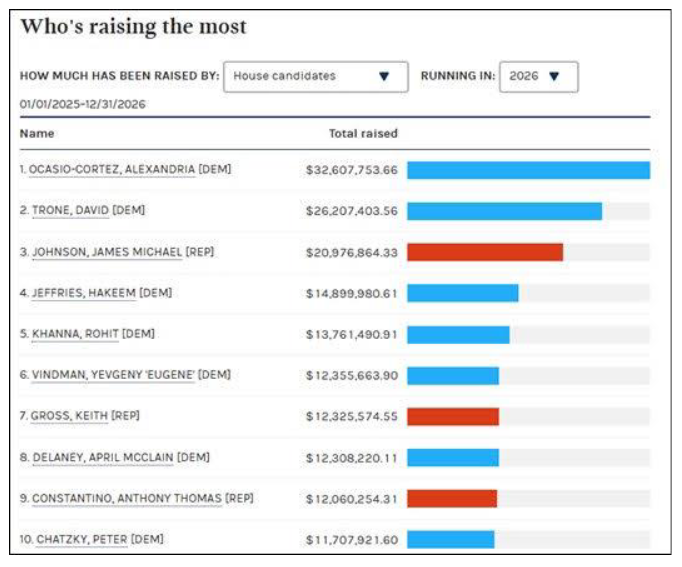Open Jeffries, Hakeem candidate page
682x567 pixels.
pos(84,293)
